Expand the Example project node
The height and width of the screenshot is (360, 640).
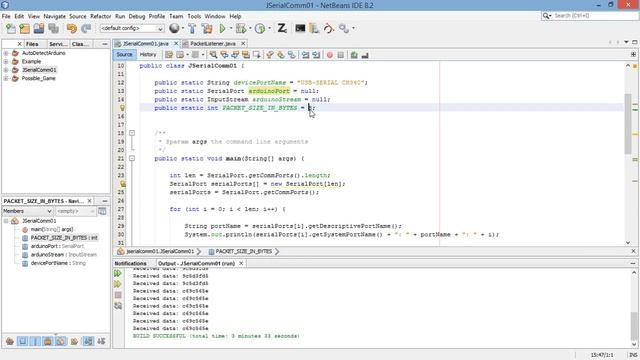[x=6, y=62]
